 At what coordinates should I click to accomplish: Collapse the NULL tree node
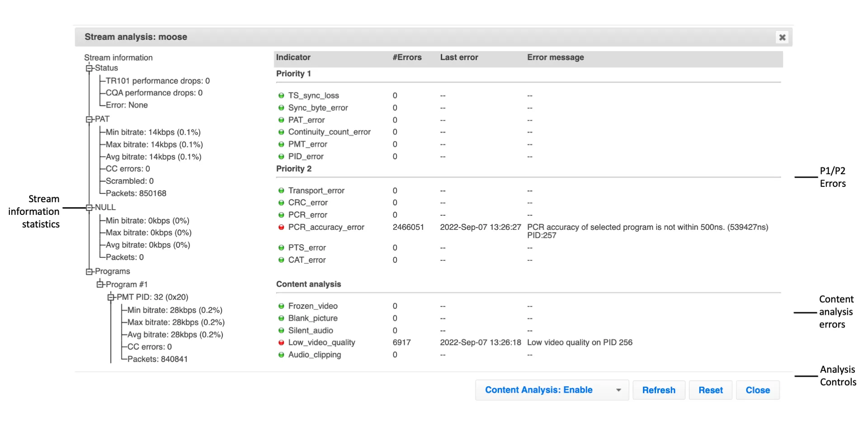[x=89, y=208]
